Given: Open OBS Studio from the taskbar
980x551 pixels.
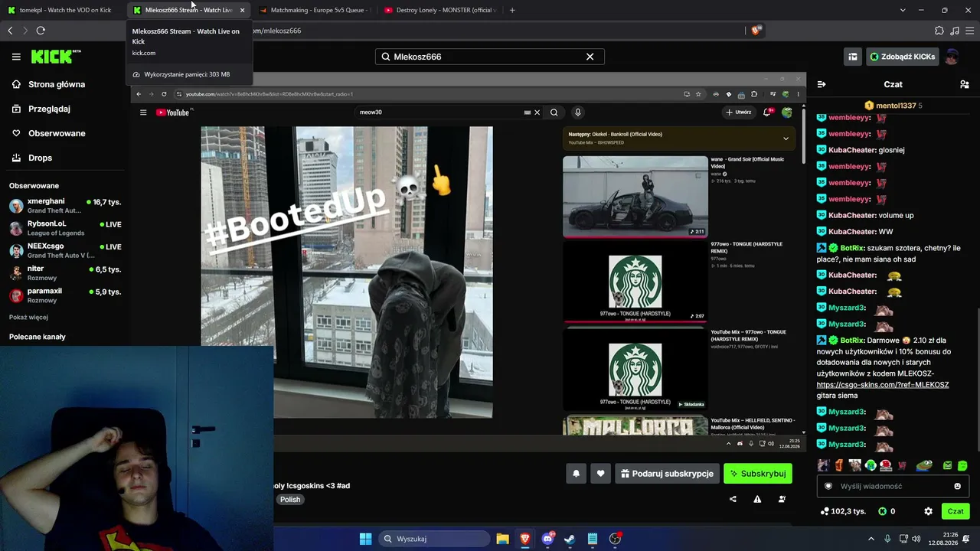Looking at the screenshot, I should point(615,539).
